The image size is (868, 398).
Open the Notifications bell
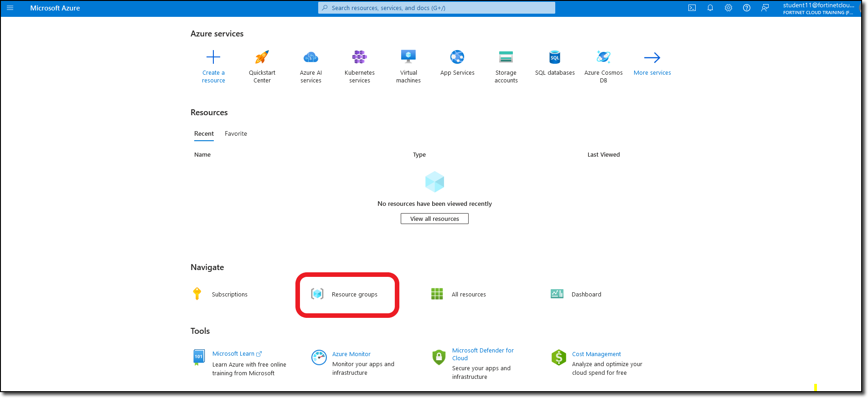click(710, 8)
